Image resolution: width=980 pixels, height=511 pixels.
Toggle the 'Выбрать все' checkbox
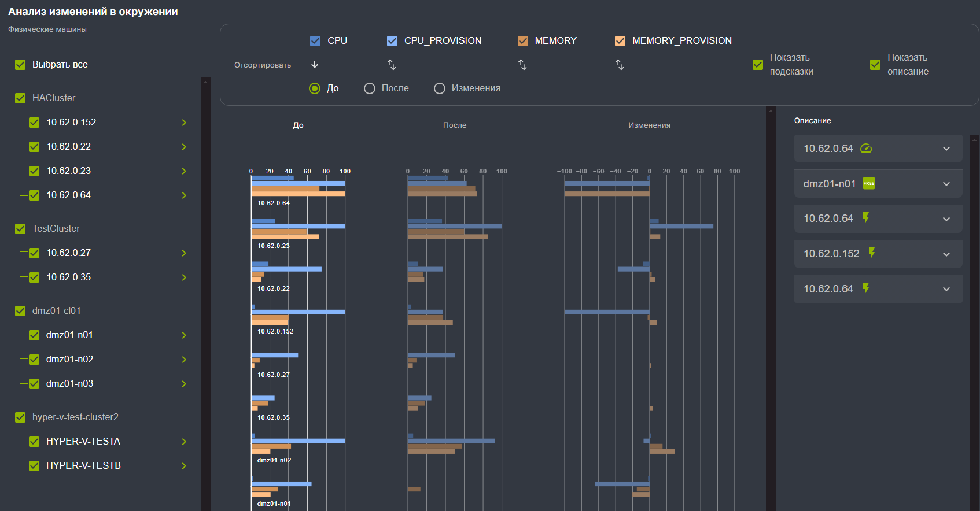[x=20, y=65]
